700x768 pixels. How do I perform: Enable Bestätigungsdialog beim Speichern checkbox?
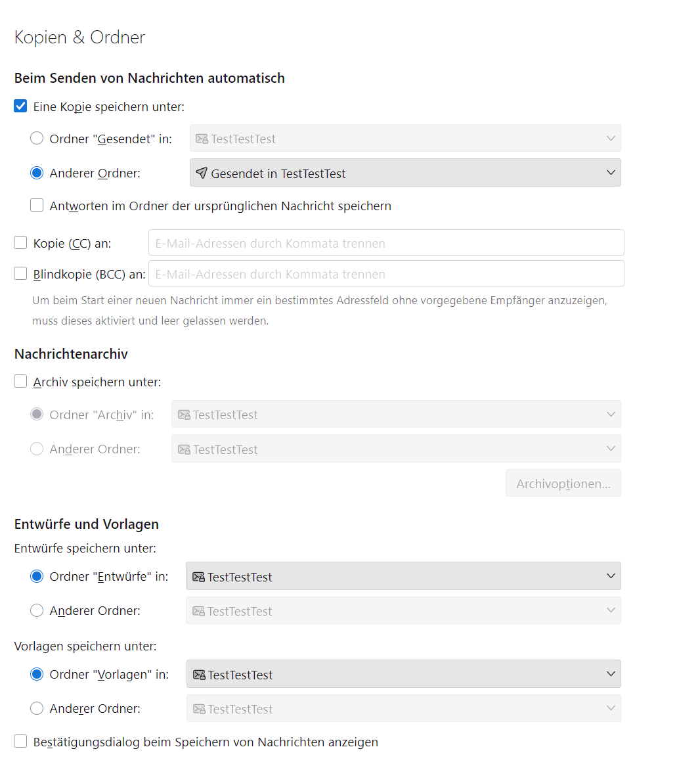21,742
